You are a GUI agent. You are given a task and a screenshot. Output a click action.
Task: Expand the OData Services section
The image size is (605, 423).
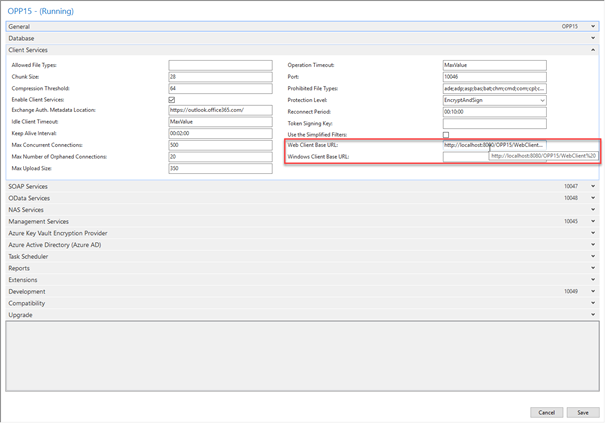point(593,198)
